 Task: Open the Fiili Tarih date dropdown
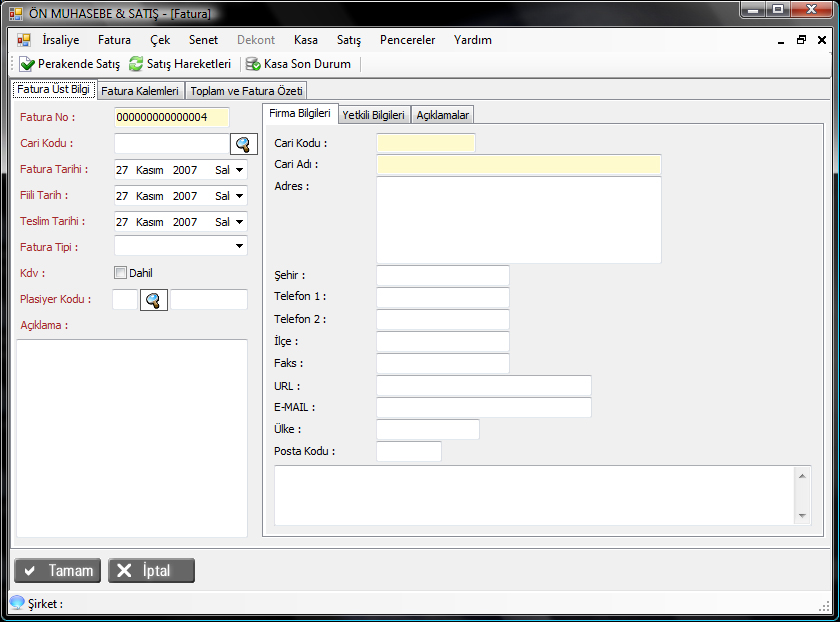(x=240, y=196)
